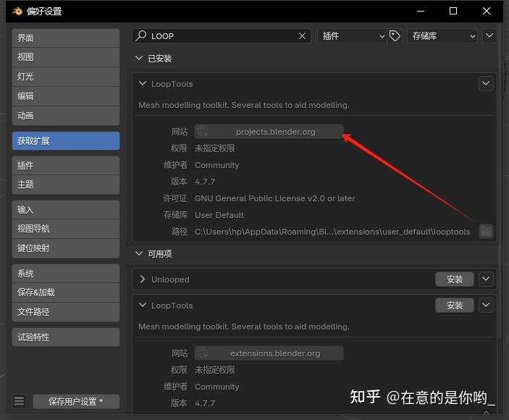Install the available LoopTools extension
The width and height of the screenshot is (509, 420).
[455, 305]
